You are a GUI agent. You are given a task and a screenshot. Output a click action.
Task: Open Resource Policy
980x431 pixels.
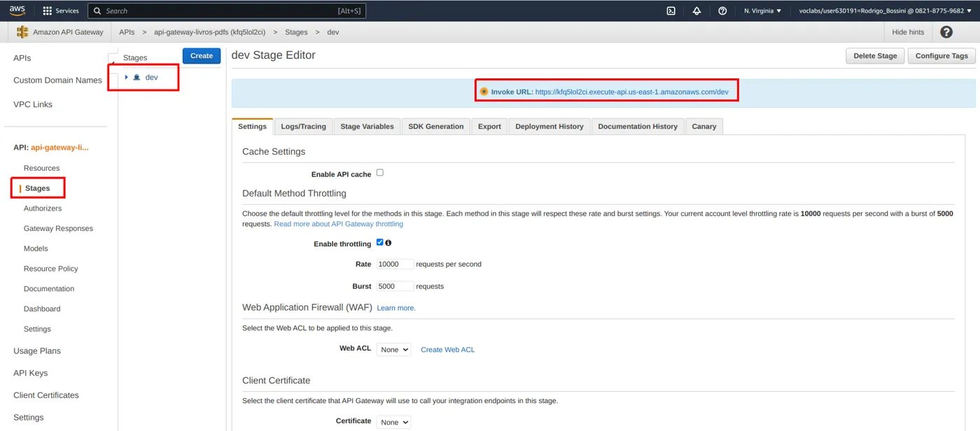pos(51,269)
